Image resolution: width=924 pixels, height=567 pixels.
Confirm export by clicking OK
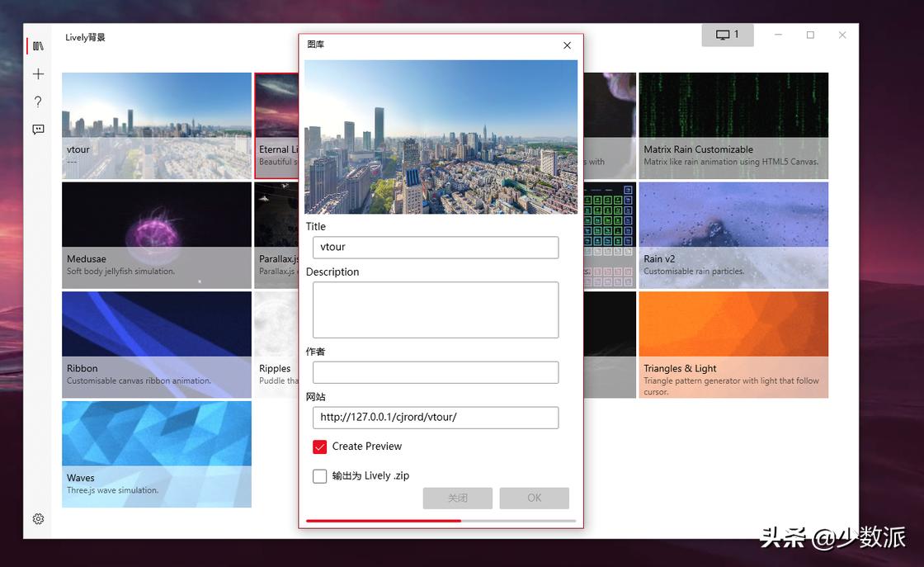pyautogui.click(x=534, y=498)
